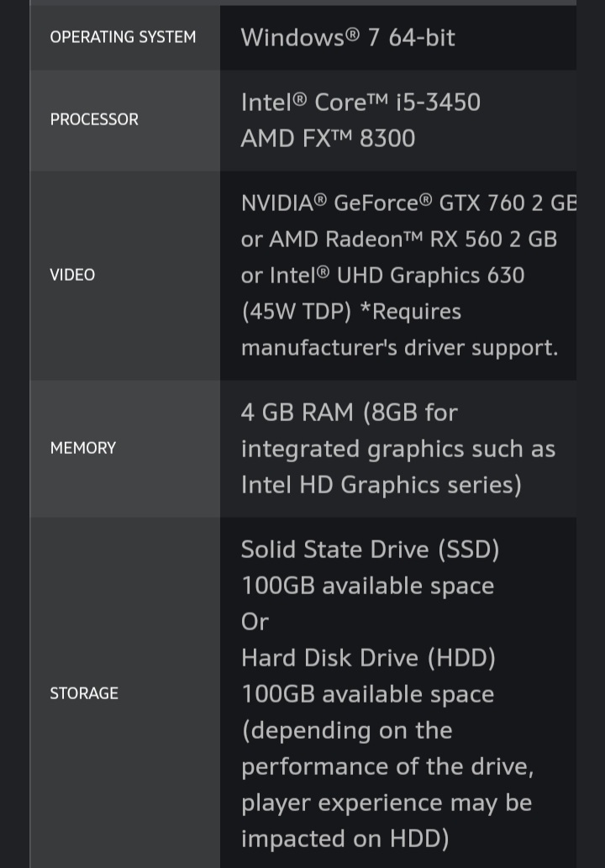Image resolution: width=605 pixels, height=868 pixels.
Task: Select the manufacturer's driver support line
Action: tap(399, 348)
